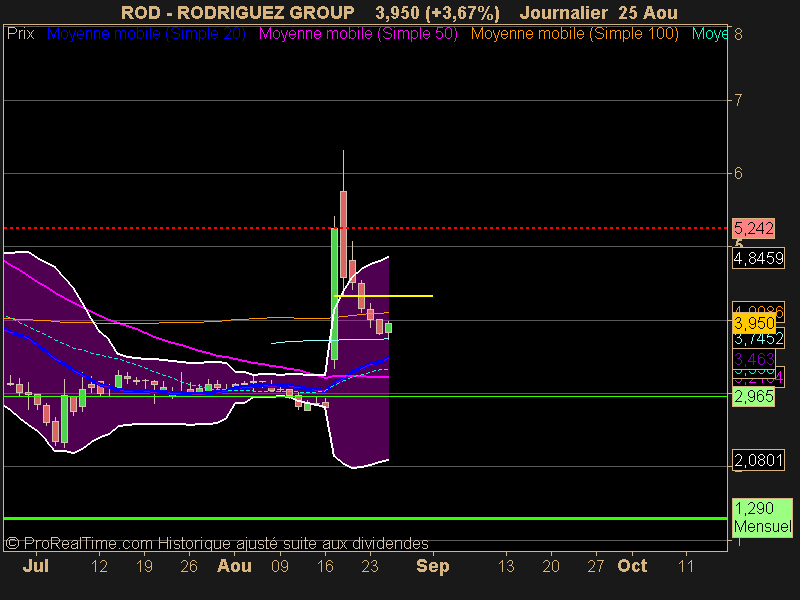Screen dimensions: 800x600
Task: Select the Moyenne mobile (Simple 100) legend
Action: [574, 34]
